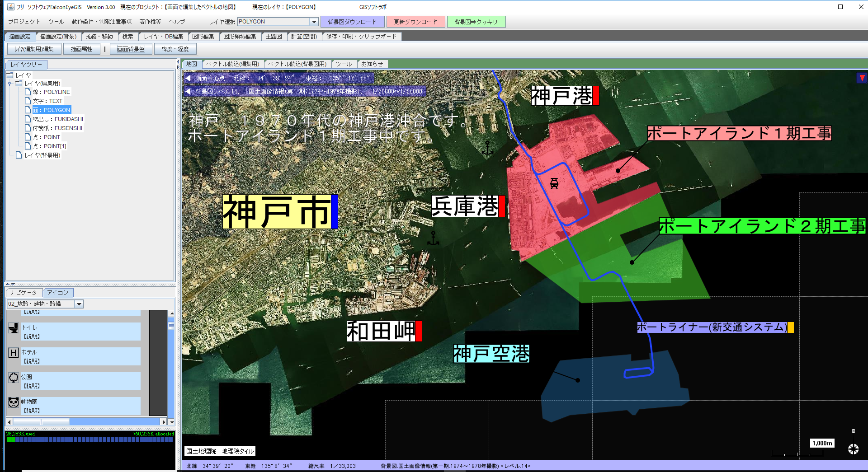The width and height of the screenshot is (868, 472).
Task: Click the 緯度・経度 button
Action: point(175,49)
